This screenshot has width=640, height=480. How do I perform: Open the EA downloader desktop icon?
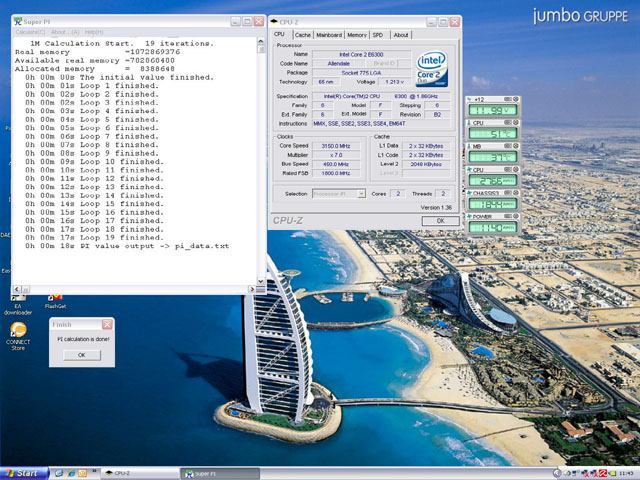[x=18, y=304]
